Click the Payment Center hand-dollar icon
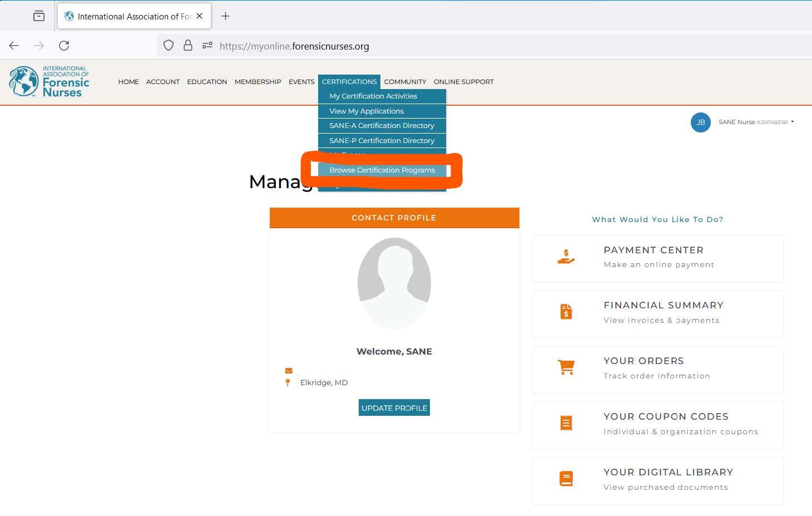812x516 pixels. click(x=566, y=257)
